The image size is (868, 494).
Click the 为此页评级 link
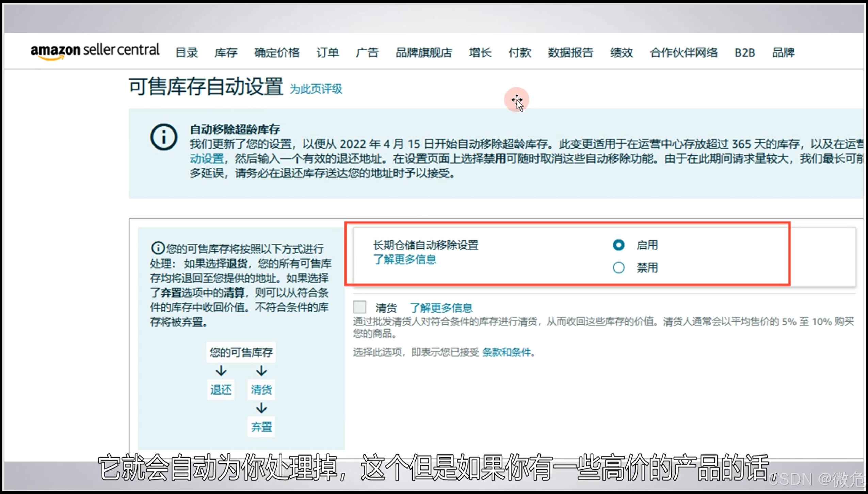[x=316, y=89]
